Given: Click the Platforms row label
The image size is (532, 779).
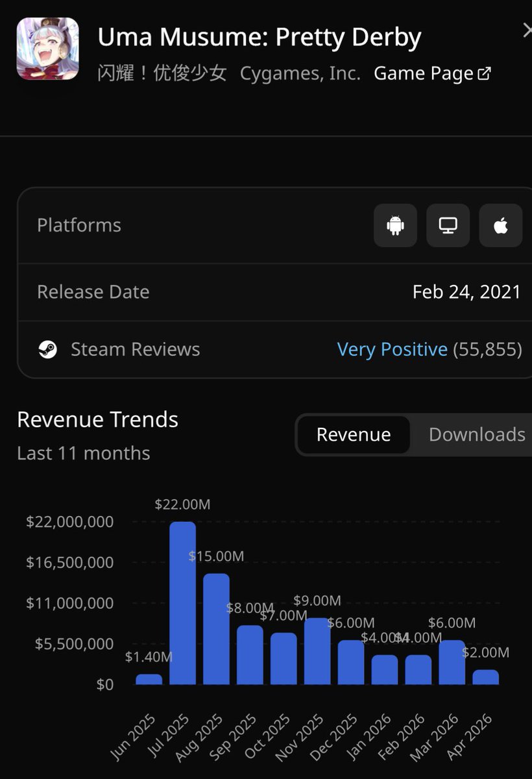Looking at the screenshot, I should [x=79, y=225].
